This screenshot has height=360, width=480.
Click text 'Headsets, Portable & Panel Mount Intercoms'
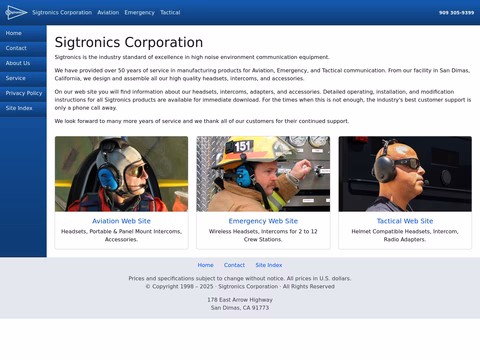coord(121,231)
